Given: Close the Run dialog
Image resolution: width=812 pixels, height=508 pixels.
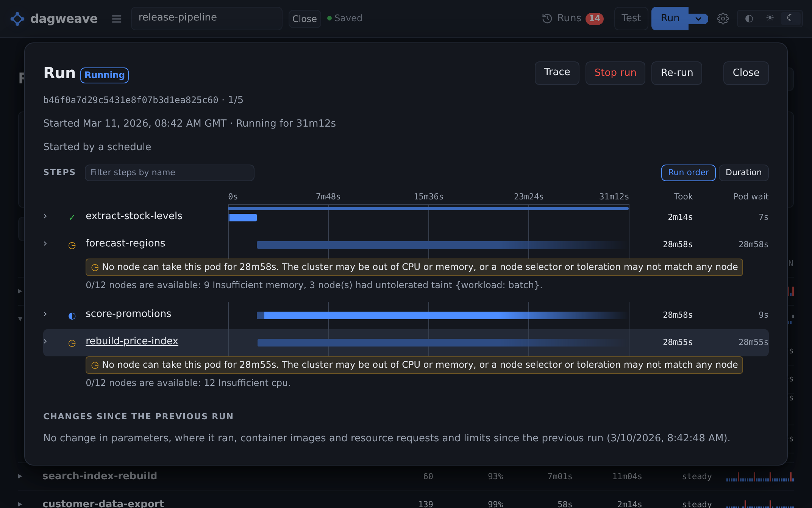Looking at the screenshot, I should point(746,73).
